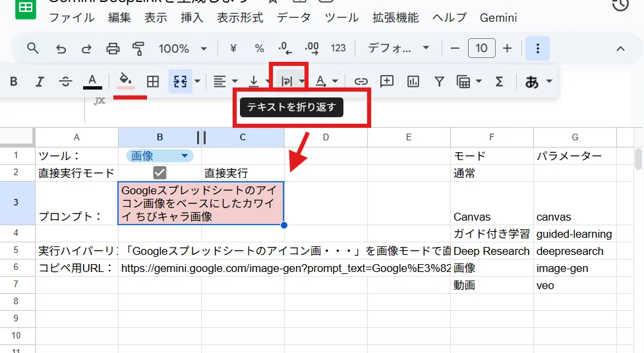Open the functions sigma menu
The height and width of the screenshot is (353, 644).
click(499, 82)
